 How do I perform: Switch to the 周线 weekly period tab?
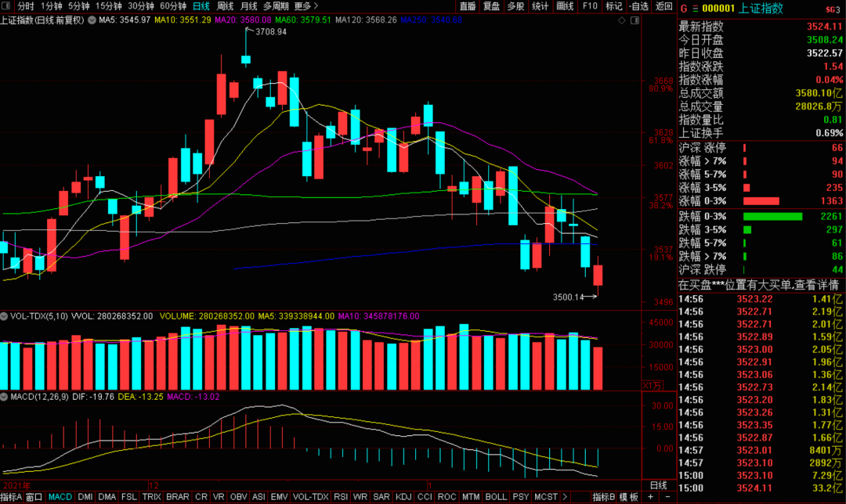click(x=225, y=6)
